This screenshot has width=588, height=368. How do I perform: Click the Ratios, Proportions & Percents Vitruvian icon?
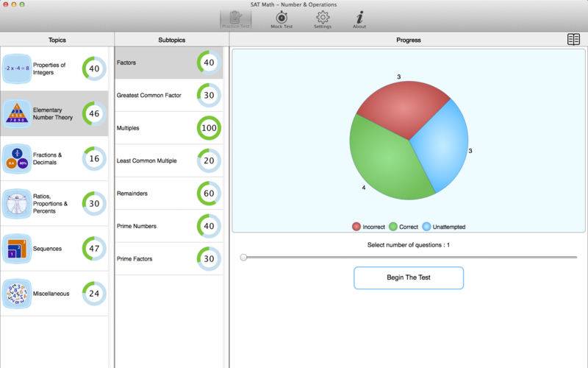point(17,204)
